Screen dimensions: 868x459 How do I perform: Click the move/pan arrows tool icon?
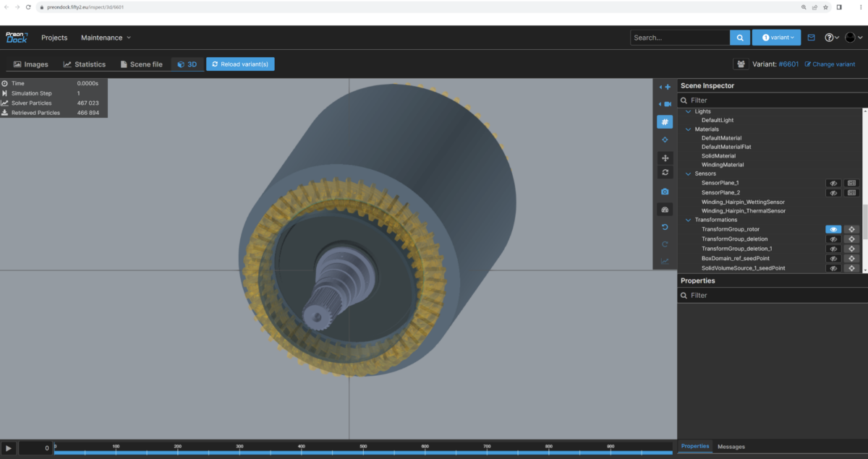pos(665,158)
